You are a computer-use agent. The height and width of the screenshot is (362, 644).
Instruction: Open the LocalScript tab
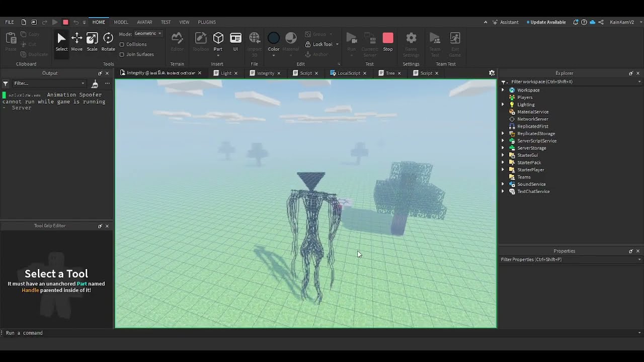click(x=348, y=73)
